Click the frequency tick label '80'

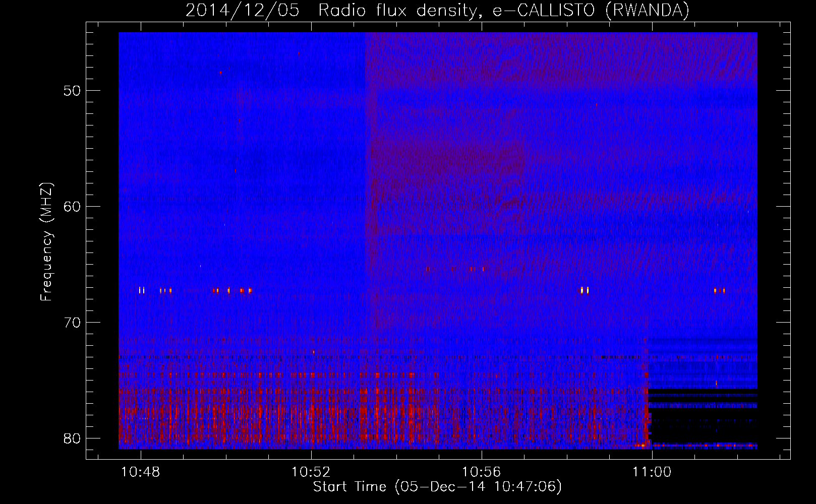click(x=73, y=438)
